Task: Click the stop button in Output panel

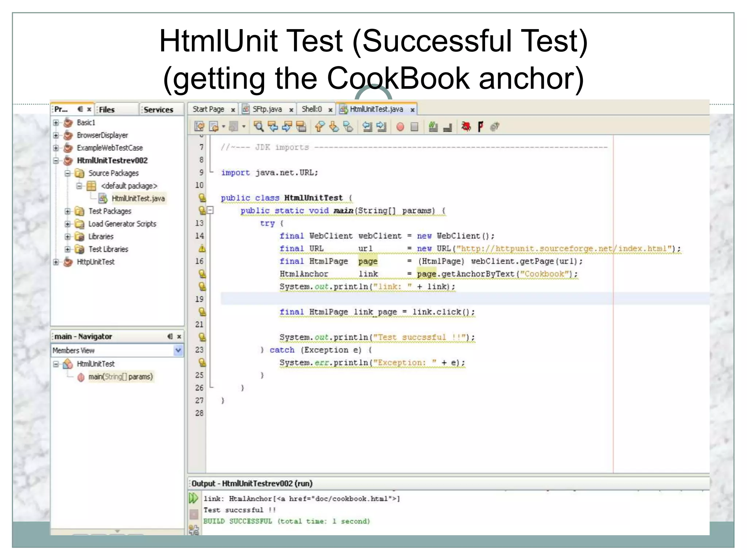Action: coord(194,514)
